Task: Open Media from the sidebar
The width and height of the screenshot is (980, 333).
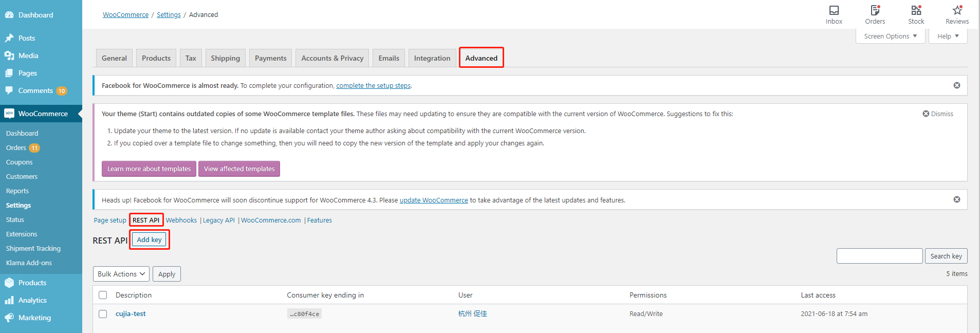Action: pyautogui.click(x=28, y=55)
